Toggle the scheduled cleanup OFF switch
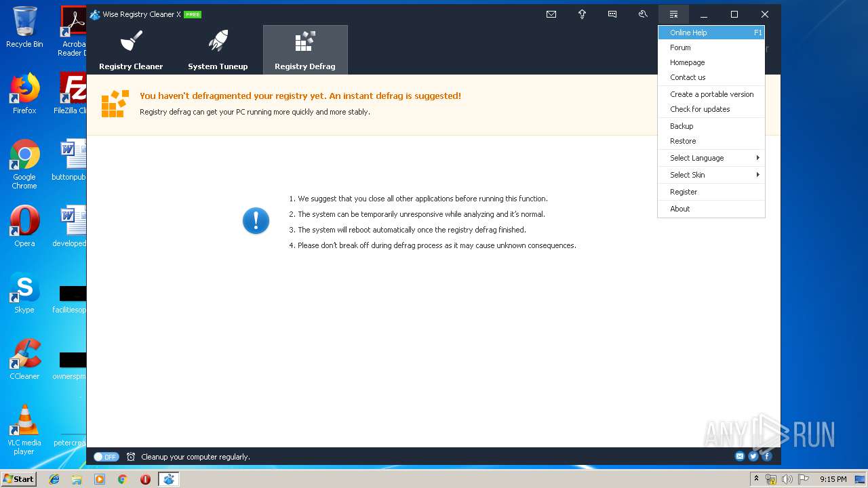 pos(106,457)
